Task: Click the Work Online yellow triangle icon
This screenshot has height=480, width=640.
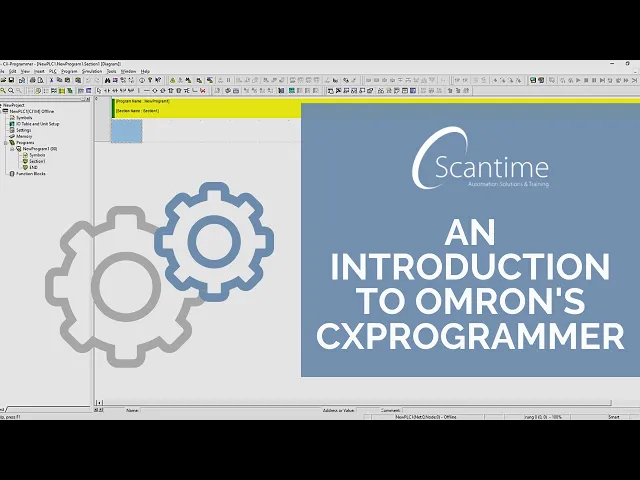Action: pyautogui.click(x=172, y=80)
